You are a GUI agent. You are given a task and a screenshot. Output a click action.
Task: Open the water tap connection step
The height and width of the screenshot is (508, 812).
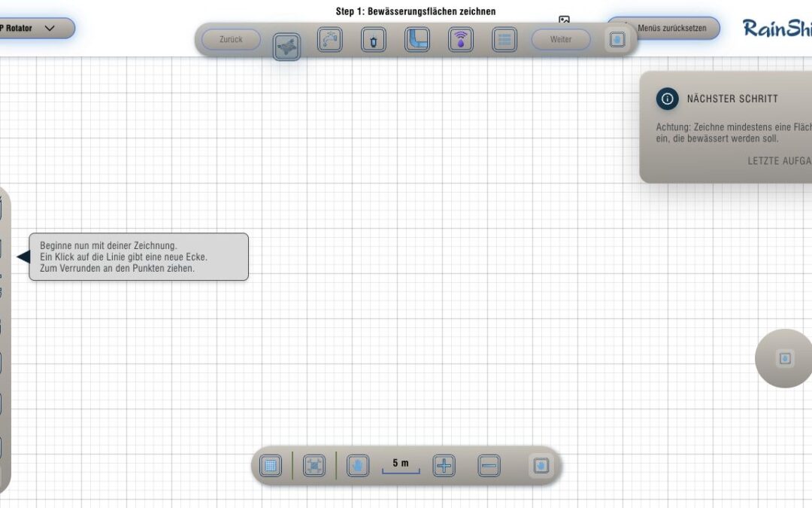330,39
